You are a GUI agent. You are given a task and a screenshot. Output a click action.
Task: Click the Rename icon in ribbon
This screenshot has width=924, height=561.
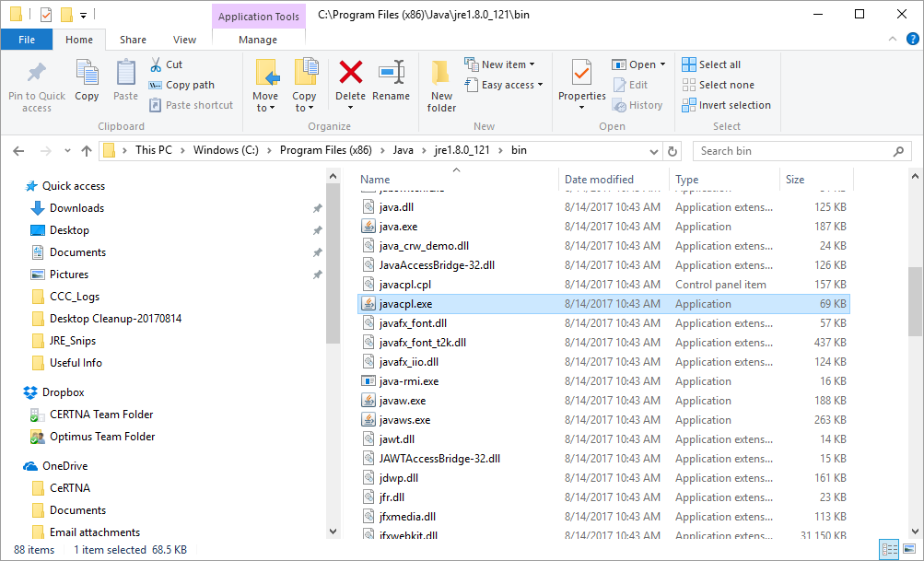click(392, 74)
